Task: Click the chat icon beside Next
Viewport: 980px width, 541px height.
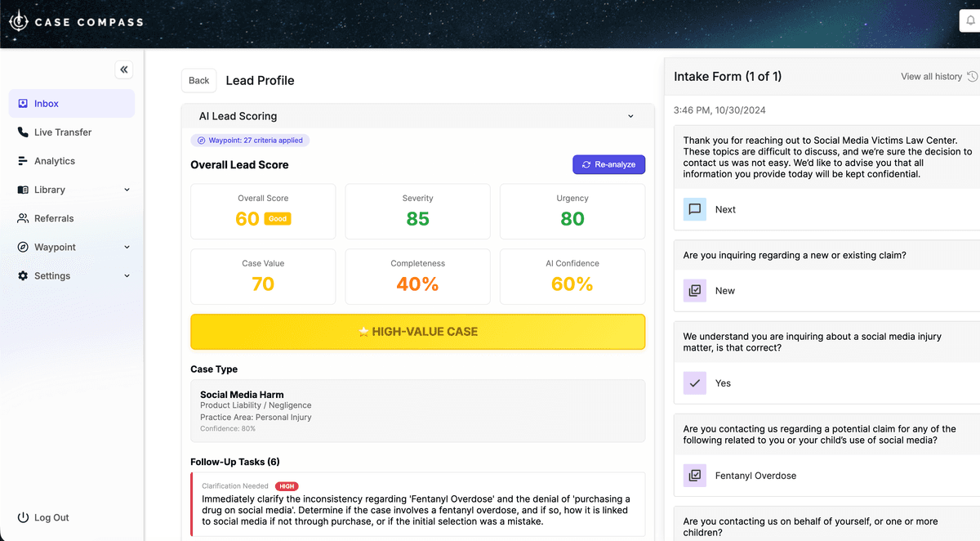Action: click(695, 209)
